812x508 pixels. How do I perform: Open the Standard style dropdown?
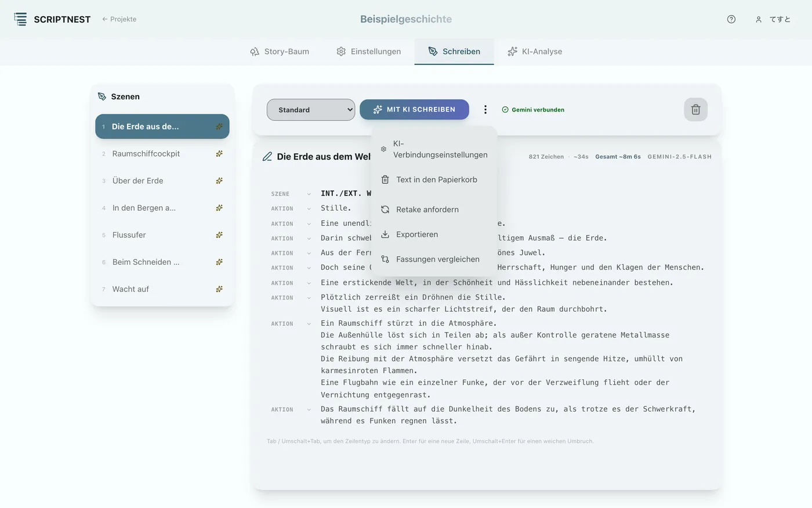pyautogui.click(x=311, y=110)
